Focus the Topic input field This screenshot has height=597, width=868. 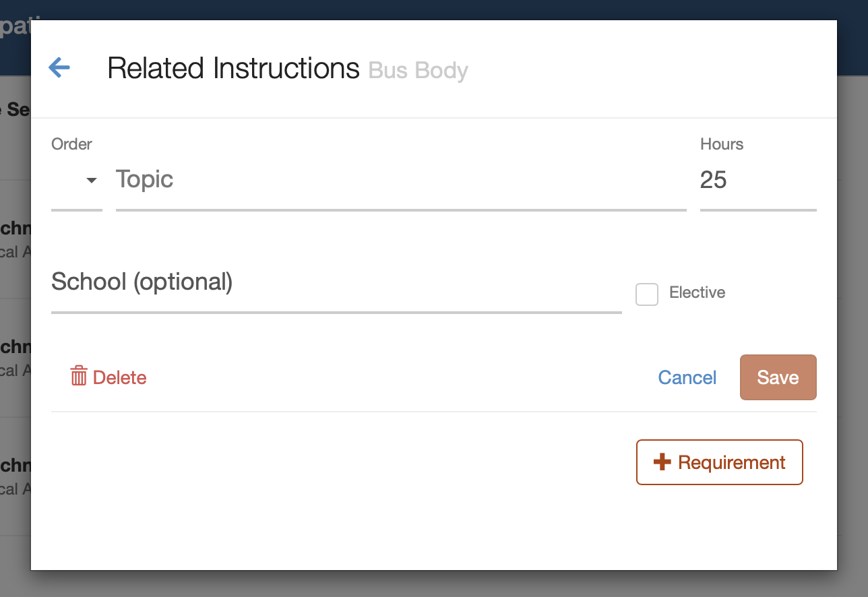[401, 180]
